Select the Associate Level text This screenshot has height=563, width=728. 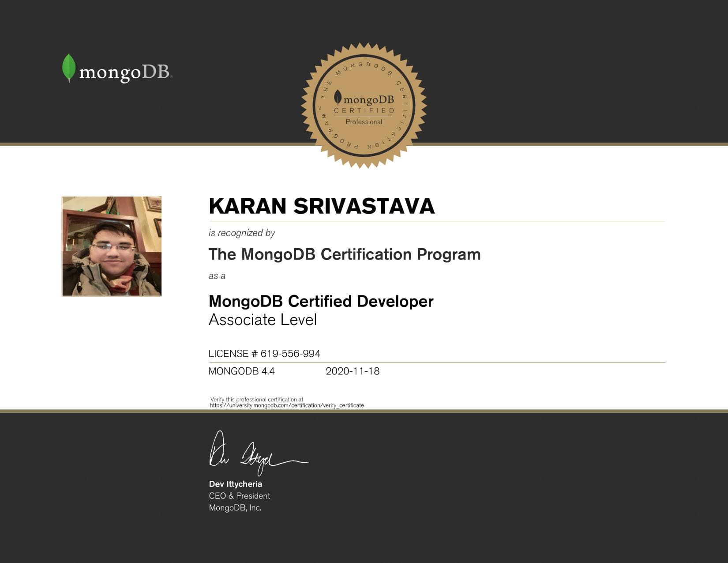click(263, 319)
